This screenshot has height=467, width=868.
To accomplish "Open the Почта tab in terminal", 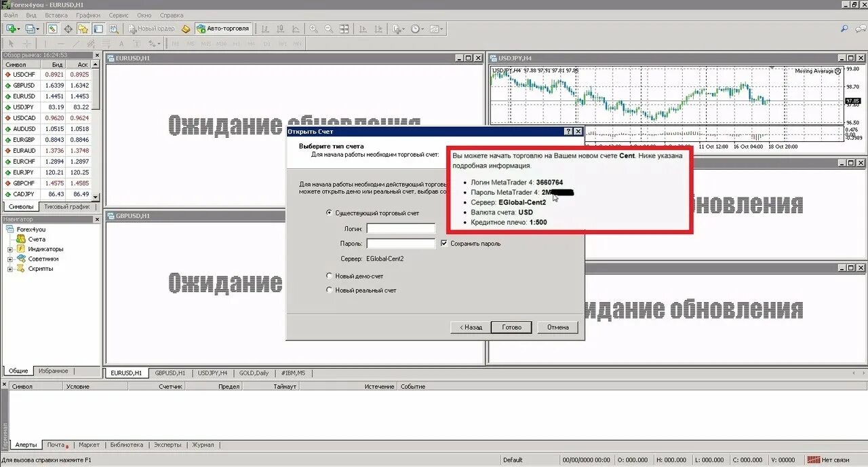I will coord(57,445).
